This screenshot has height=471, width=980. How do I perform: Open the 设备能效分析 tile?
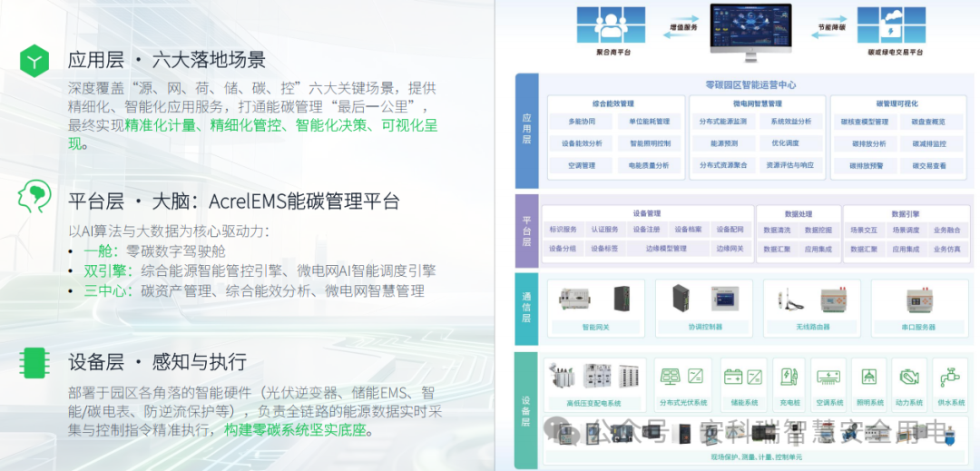pyautogui.click(x=582, y=143)
